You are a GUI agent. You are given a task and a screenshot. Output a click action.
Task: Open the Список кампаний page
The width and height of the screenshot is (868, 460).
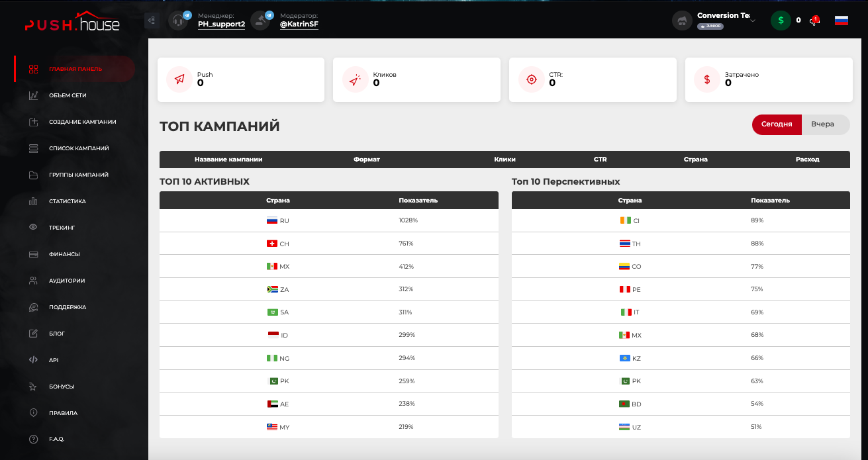79,148
